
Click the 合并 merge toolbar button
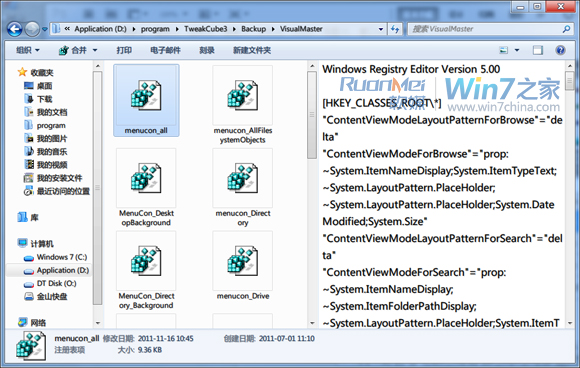(x=74, y=50)
